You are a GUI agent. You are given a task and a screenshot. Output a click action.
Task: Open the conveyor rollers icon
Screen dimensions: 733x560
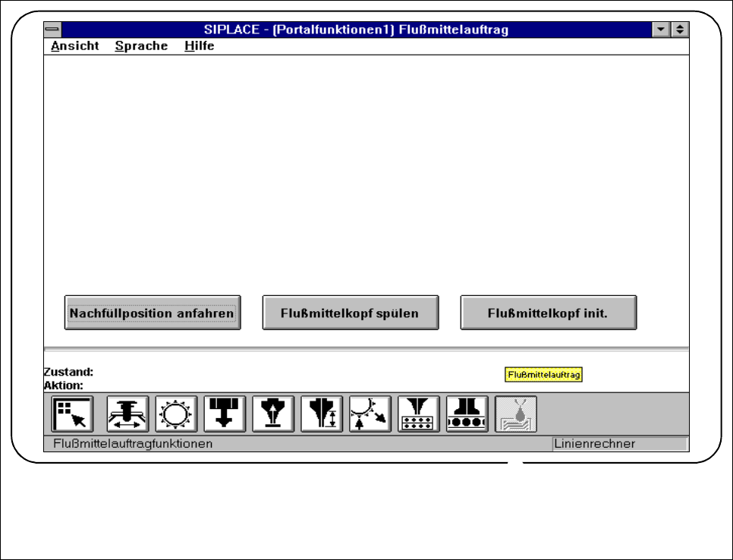[x=467, y=414]
